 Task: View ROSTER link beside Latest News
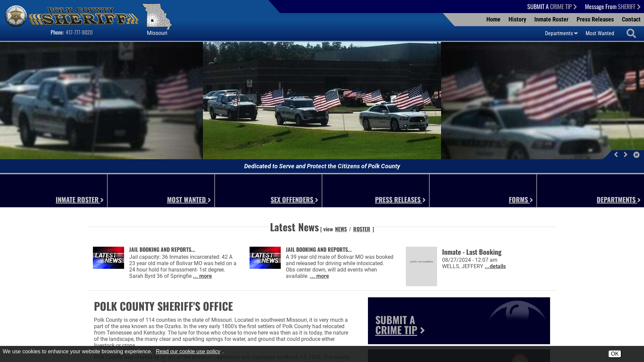(x=362, y=229)
